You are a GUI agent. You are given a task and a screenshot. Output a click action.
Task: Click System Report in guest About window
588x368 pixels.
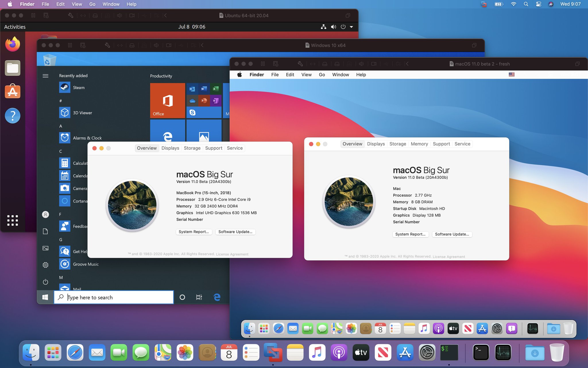pos(410,234)
